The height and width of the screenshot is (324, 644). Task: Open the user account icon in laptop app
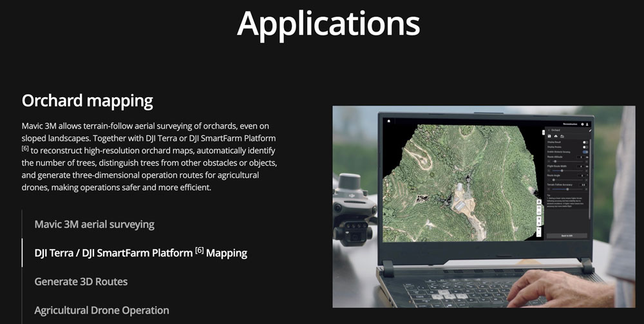click(x=587, y=124)
